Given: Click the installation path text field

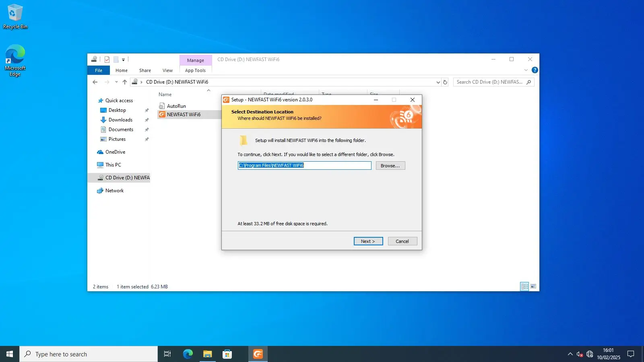Looking at the screenshot, I should [x=304, y=166].
